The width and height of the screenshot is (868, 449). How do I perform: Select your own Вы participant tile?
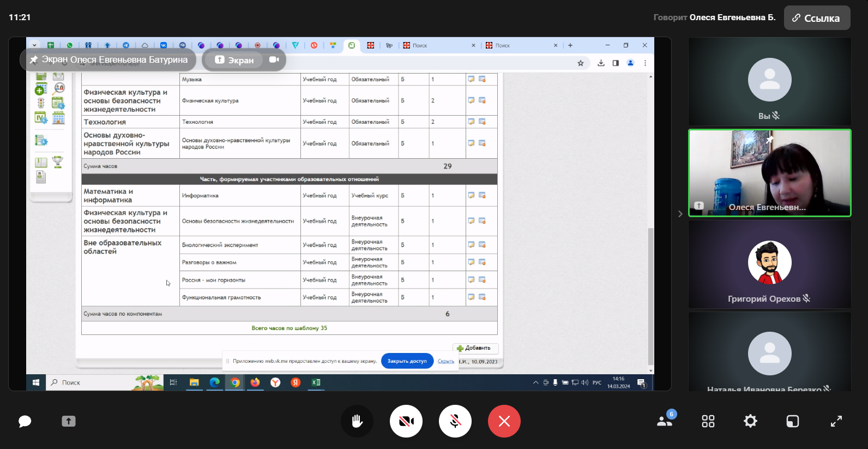pyautogui.click(x=769, y=82)
